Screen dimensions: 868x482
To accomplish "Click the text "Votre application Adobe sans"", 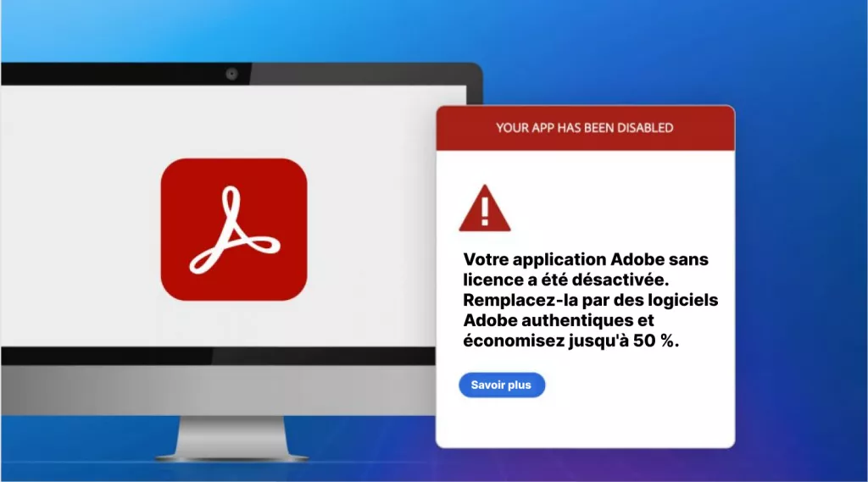I will tap(586, 259).
